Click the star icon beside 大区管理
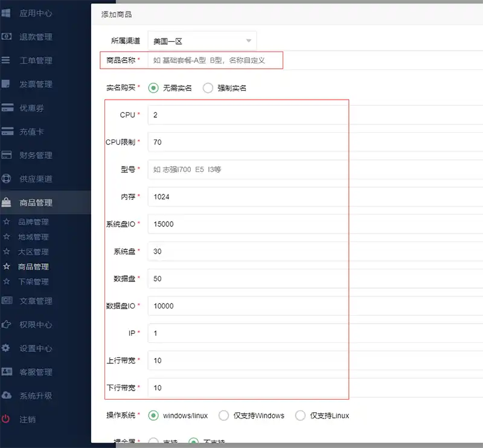Screen dimensions: 483x448 pos(7,251)
